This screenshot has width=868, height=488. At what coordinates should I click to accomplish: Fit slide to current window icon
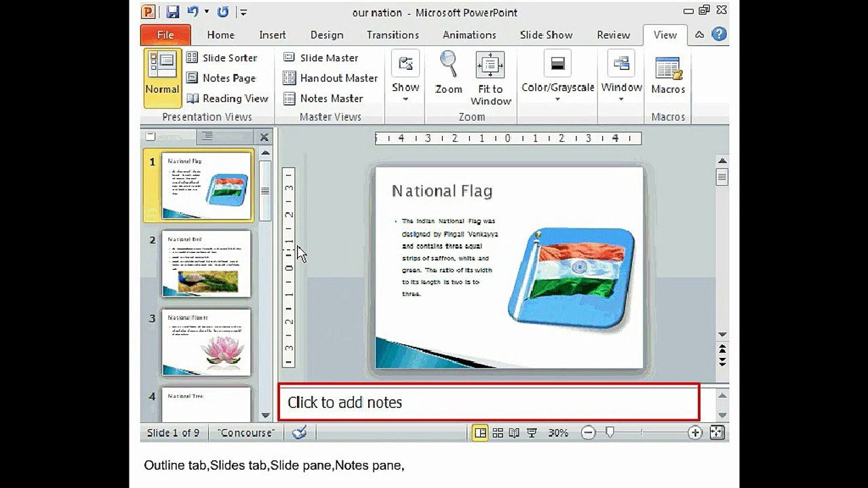tap(717, 432)
